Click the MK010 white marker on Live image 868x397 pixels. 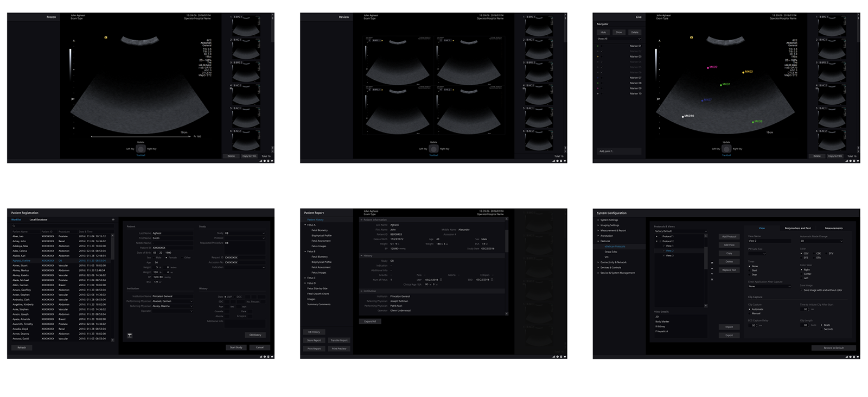coord(683,116)
